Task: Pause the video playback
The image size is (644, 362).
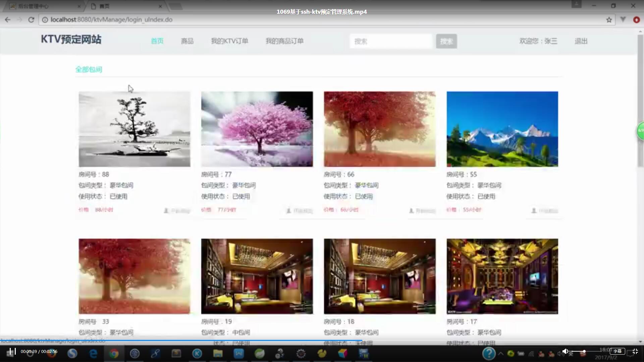Action: coord(12,351)
